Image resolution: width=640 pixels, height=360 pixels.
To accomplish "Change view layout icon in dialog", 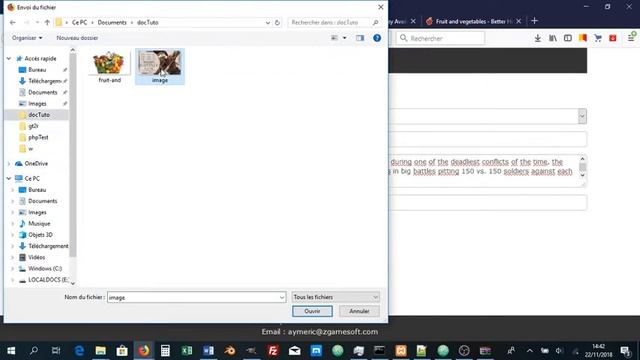I will coord(334,38).
